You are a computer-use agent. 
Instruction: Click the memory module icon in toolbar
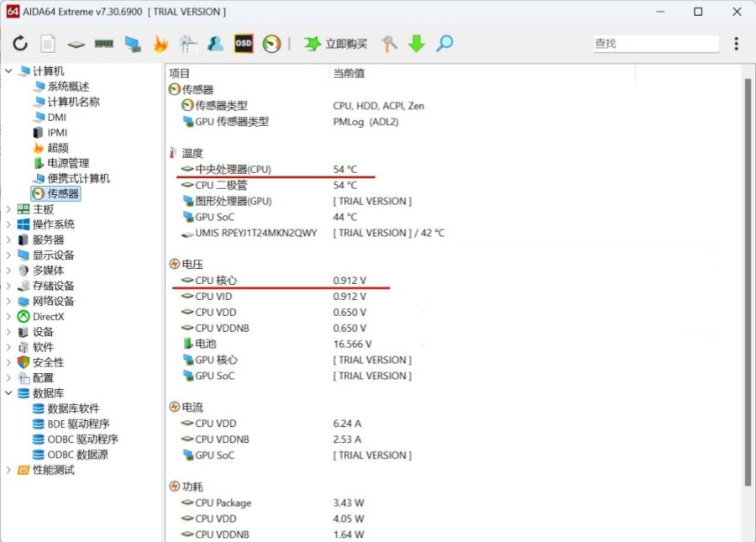click(103, 44)
